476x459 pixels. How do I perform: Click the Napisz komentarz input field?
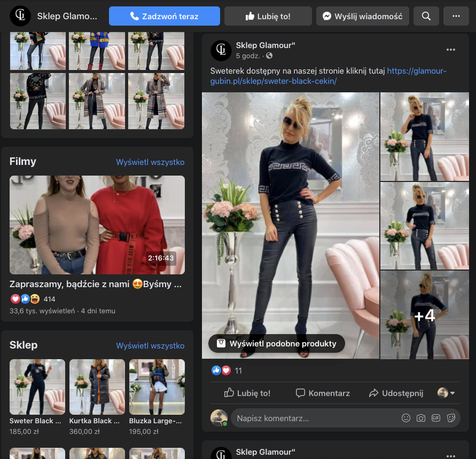(x=315, y=418)
